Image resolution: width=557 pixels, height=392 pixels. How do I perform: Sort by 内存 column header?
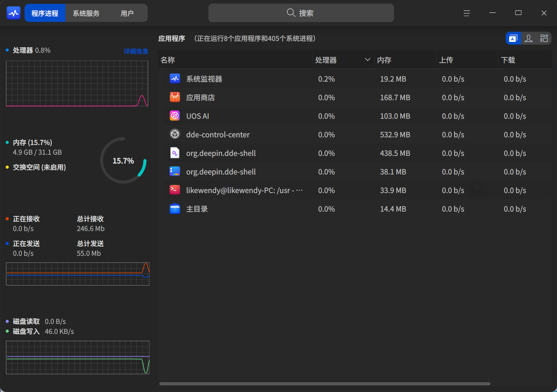tap(405, 60)
